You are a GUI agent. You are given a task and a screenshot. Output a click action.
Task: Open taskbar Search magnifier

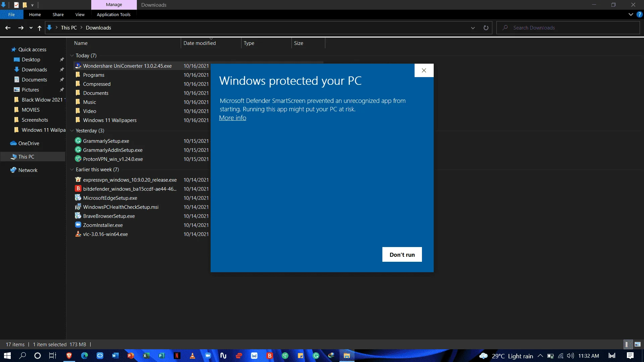(x=22, y=356)
